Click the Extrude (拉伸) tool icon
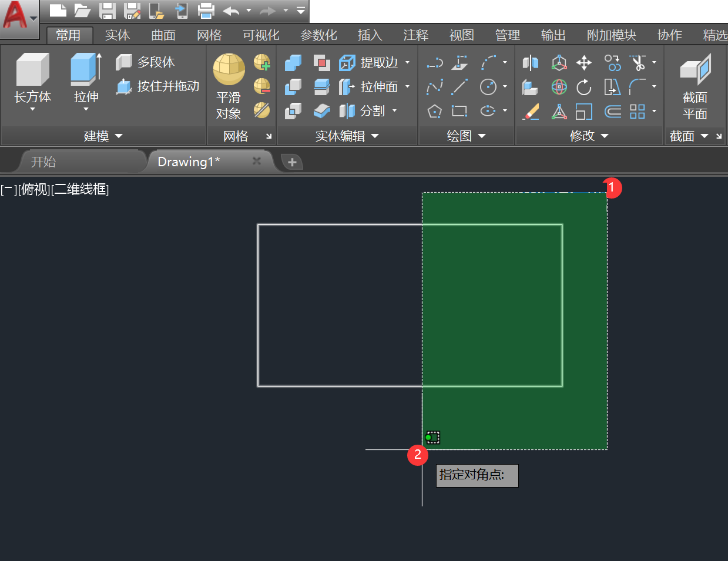The height and width of the screenshot is (561, 728). pos(85,70)
